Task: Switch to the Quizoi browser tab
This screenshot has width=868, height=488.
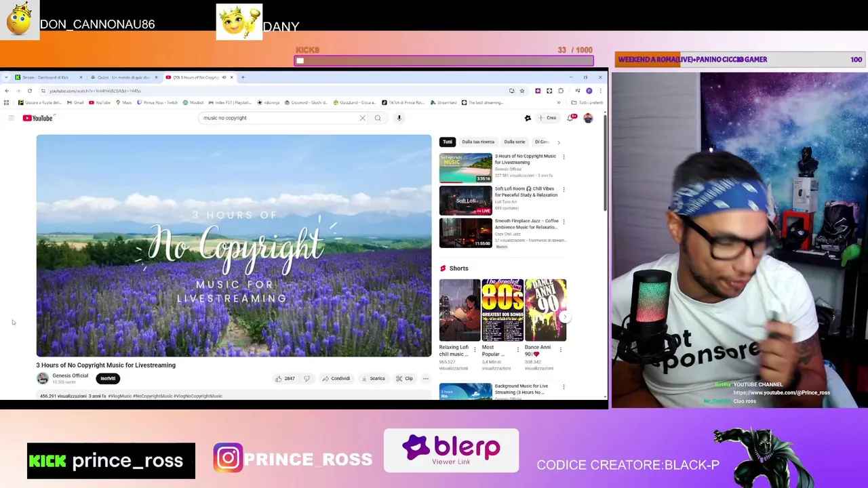Action: (123, 77)
